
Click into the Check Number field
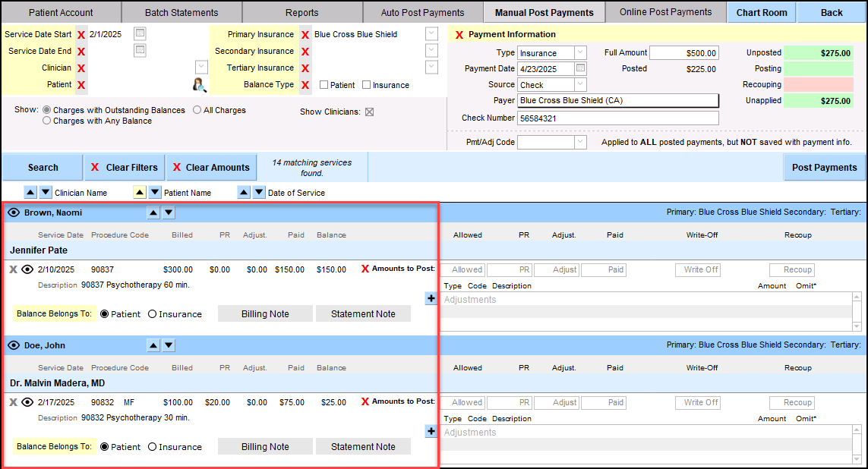pyautogui.click(x=617, y=118)
